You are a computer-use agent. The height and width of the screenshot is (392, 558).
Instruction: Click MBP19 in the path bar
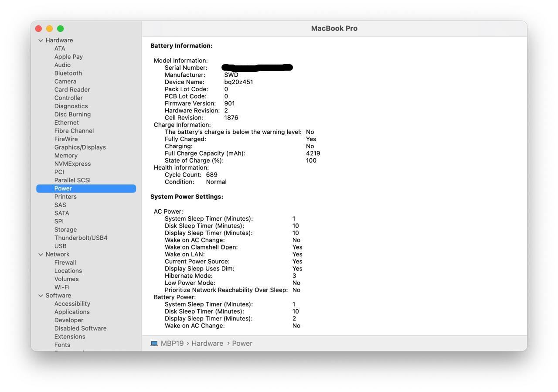coord(172,344)
